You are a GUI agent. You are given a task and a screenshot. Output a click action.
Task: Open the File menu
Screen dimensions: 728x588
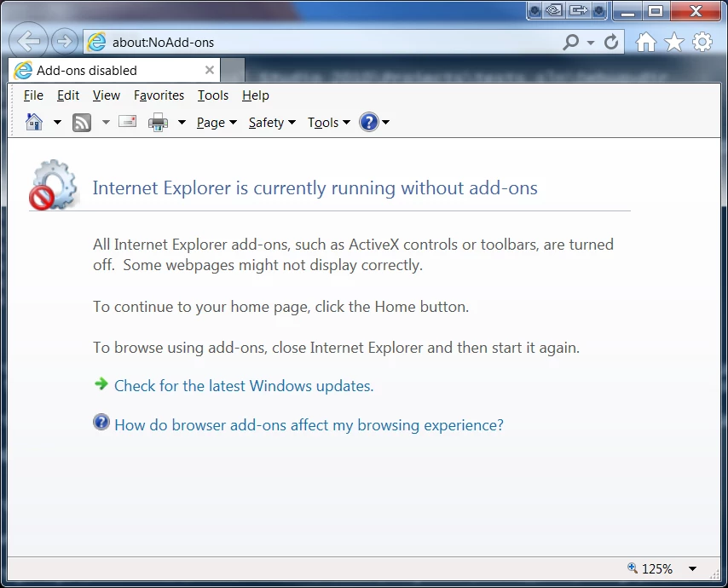[x=33, y=95]
